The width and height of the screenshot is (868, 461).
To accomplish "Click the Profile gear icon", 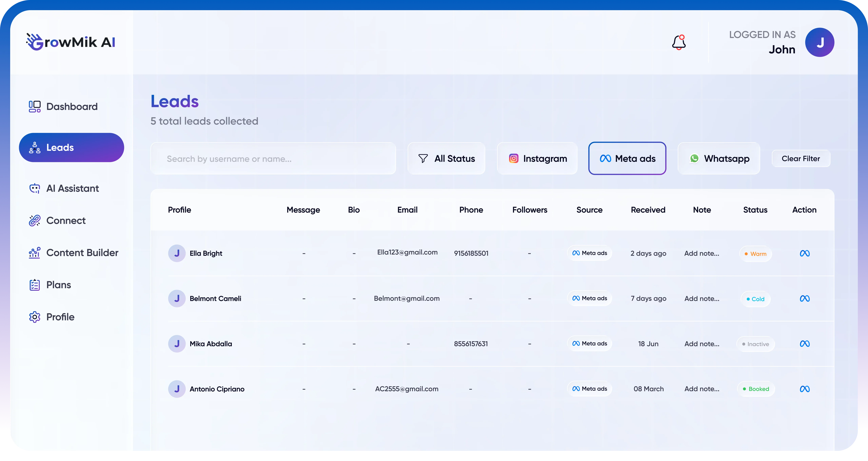I will [35, 317].
